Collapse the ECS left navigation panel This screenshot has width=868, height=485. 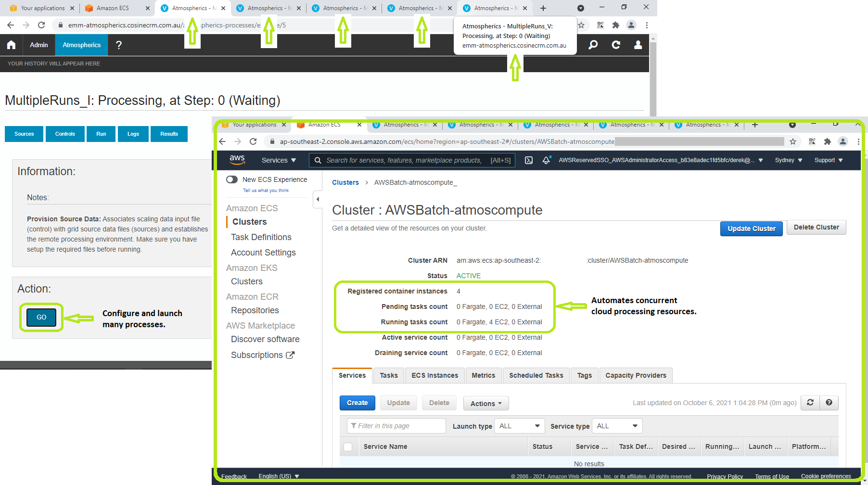tap(318, 199)
